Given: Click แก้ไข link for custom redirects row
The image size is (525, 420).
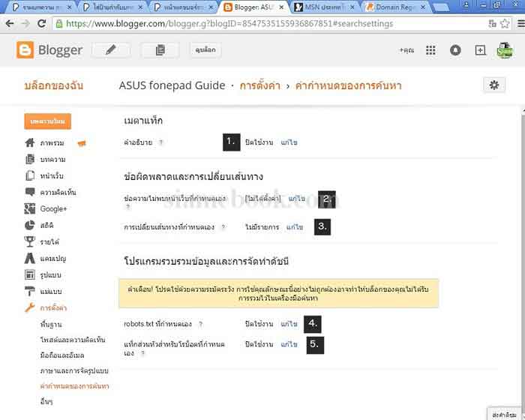Looking at the screenshot, I should tap(295, 227).
